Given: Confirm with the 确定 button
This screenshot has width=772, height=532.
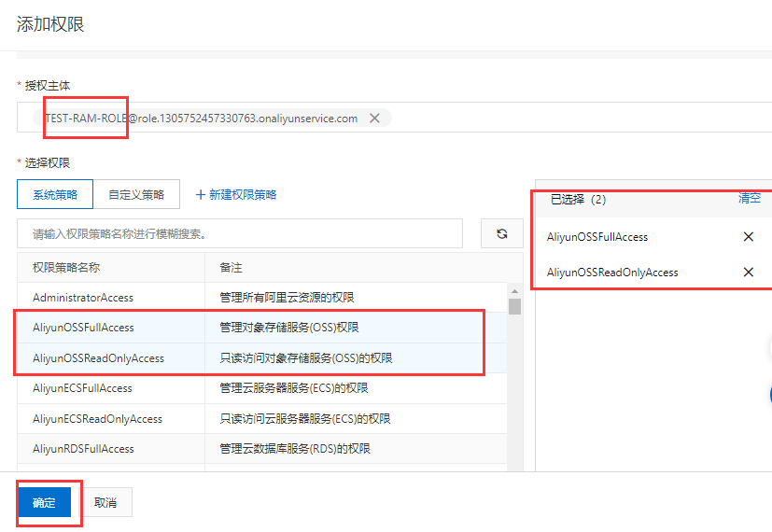Looking at the screenshot, I should tap(44, 502).
